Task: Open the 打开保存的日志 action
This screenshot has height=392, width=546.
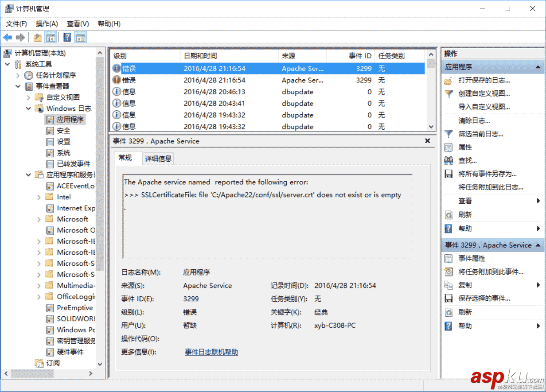Action: 484,80
